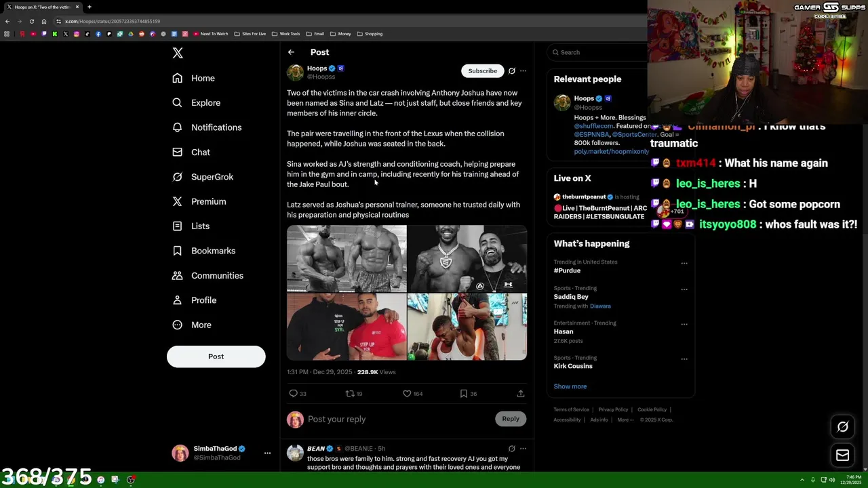Open the #Purdue trending topic

click(x=567, y=270)
